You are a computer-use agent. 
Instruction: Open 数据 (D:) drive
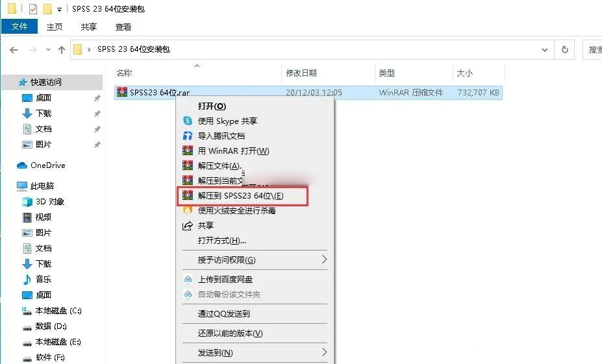point(51,326)
